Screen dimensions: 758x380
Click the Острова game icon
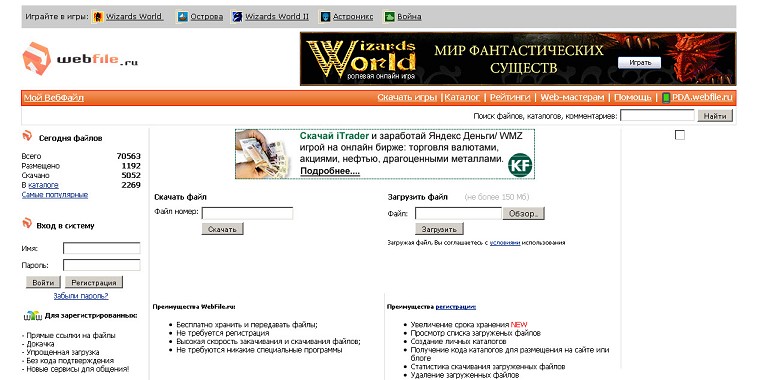click(182, 17)
